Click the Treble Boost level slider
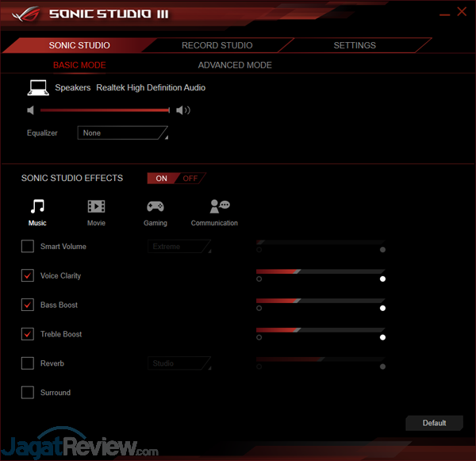The width and height of the screenshot is (476, 461). pos(321,330)
